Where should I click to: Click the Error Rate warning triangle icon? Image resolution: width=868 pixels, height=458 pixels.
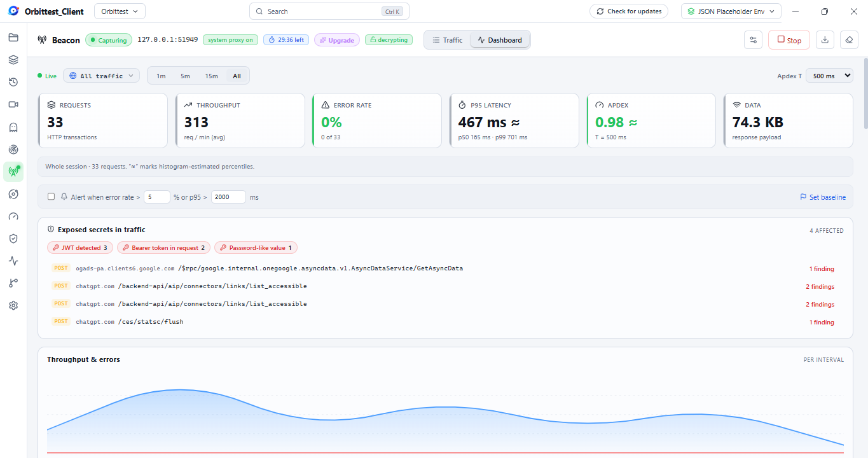coord(326,105)
